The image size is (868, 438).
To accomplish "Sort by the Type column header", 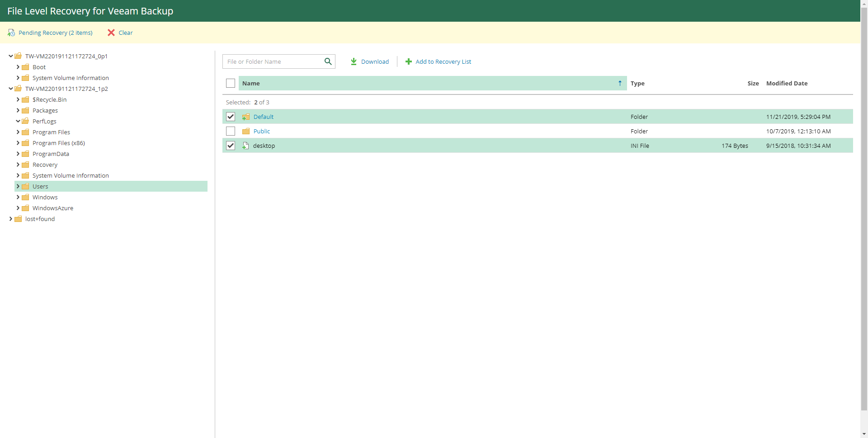I will click(x=637, y=83).
